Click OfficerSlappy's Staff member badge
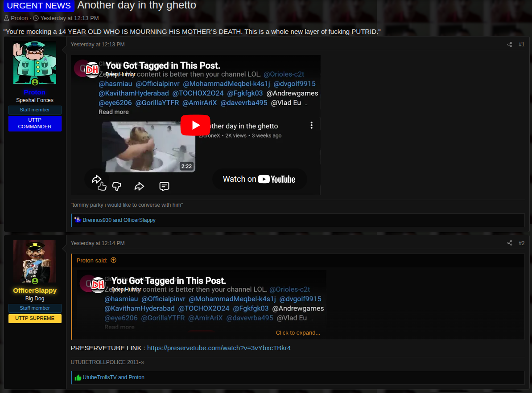This screenshot has height=393, width=532. [x=35, y=308]
